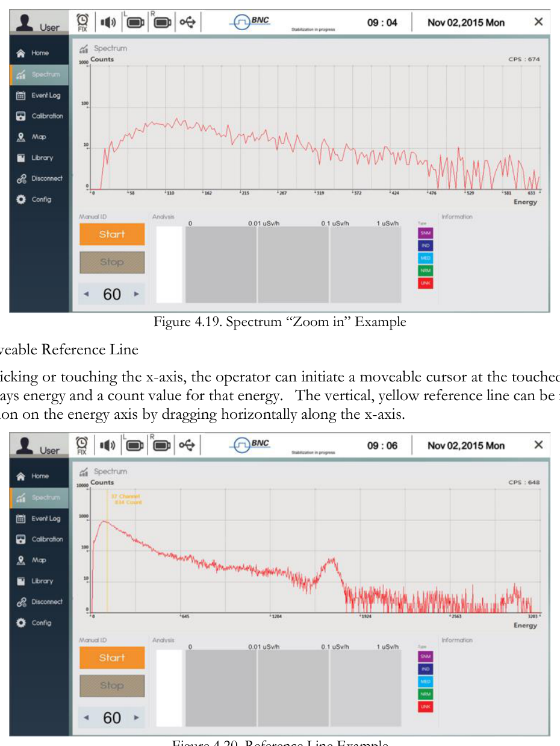Image resolution: width=560 pixels, height=746 pixels.
Task: Select Spectrum in the 09:06 screenshot sidebar
Action: click(x=39, y=497)
